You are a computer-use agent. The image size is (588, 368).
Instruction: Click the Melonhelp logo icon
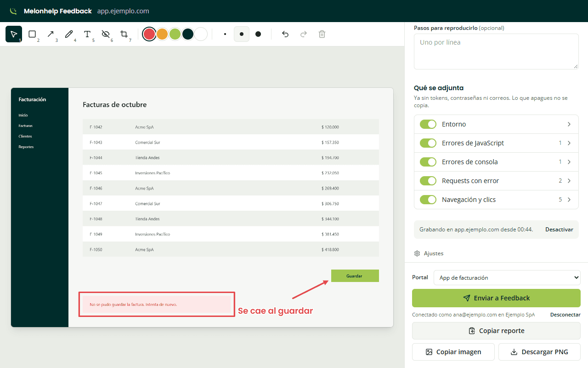coord(14,11)
